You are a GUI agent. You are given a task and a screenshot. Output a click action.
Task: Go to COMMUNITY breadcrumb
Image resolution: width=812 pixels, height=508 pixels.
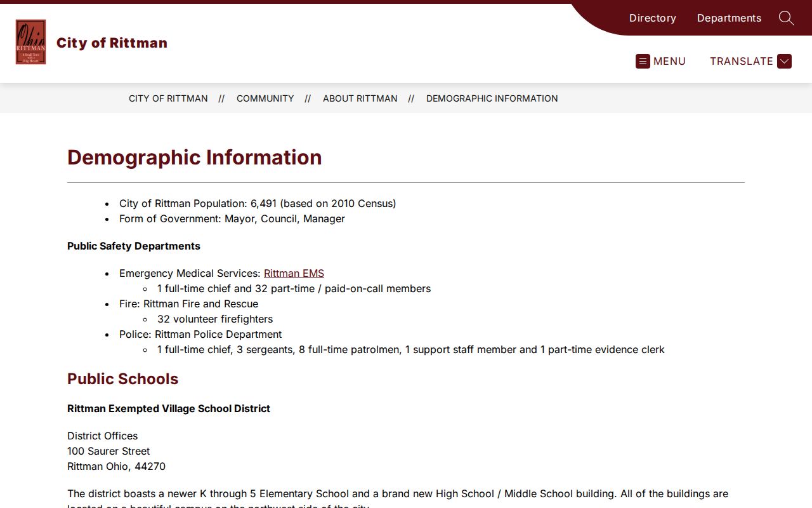click(x=265, y=98)
